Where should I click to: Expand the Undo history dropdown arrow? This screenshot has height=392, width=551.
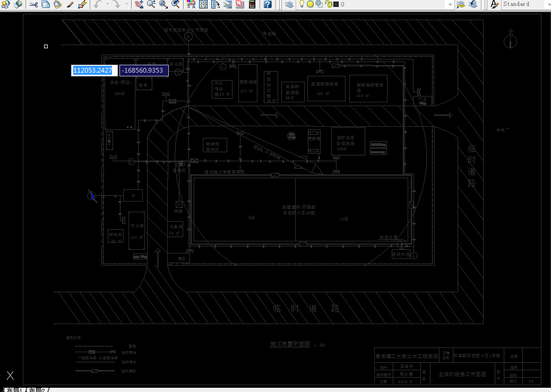pos(108,4)
